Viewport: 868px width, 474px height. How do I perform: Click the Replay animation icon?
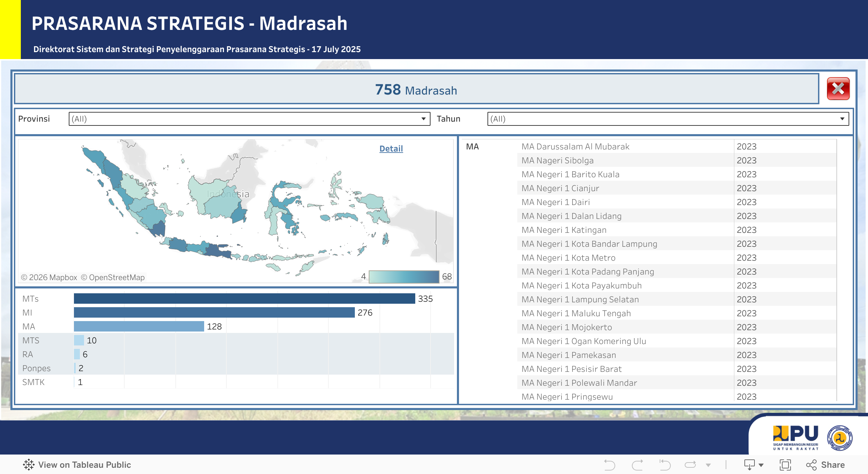click(690, 465)
